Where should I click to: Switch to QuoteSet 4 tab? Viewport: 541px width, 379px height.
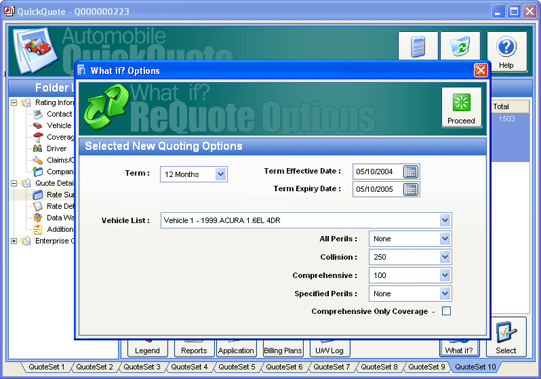[189, 367]
